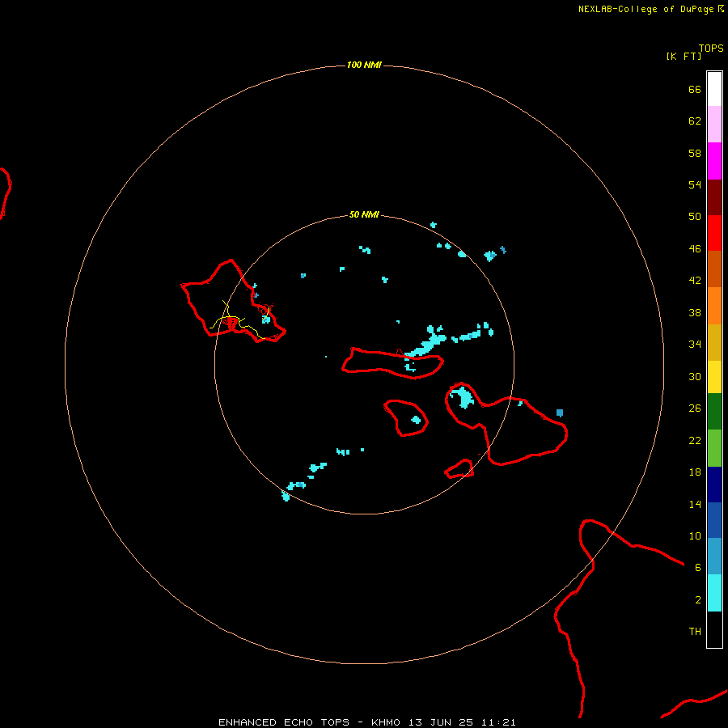Click the light green 26 kft legend color
This screenshot has width=728, height=728.
[714, 447]
